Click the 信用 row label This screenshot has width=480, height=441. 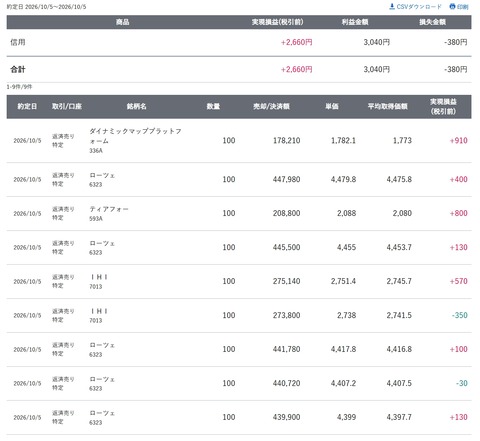pos(18,42)
